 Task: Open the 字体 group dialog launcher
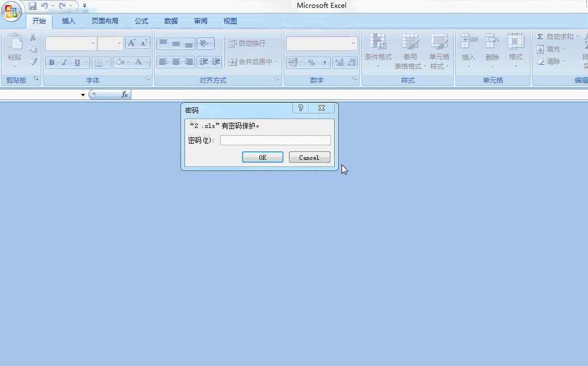pyautogui.click(x=148, y=79)
